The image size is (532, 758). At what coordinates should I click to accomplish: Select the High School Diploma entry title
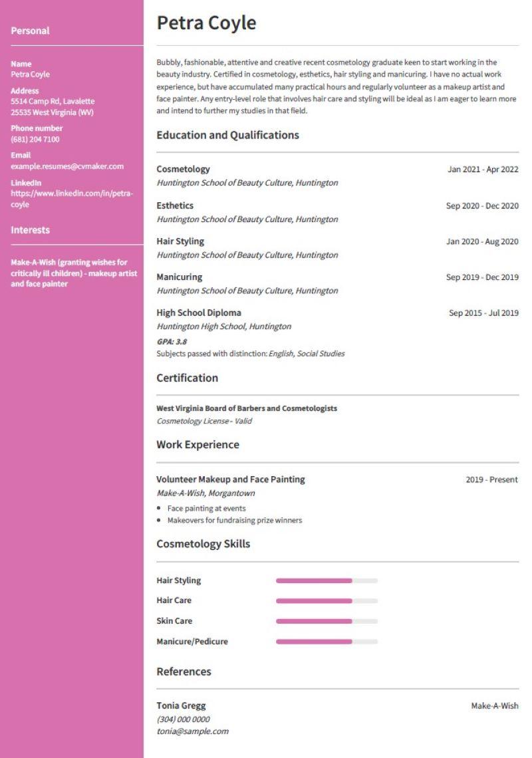(x=198, y=313)
